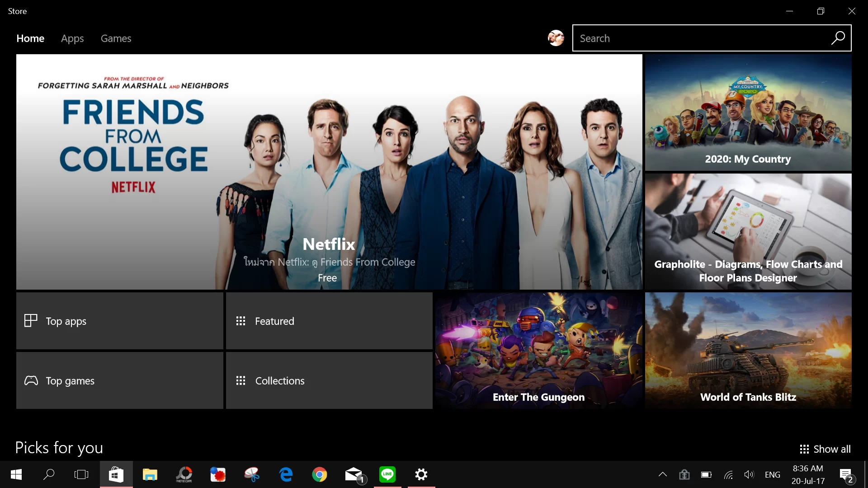Viewport: 868px width, 488px height.
Task: Open taskbar search
Action: click(49, 474)
